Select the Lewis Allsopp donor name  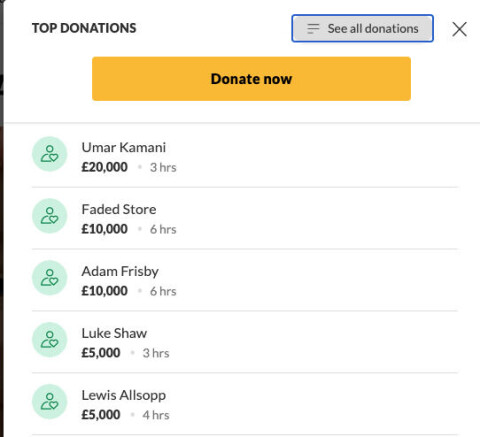[124, 396]
